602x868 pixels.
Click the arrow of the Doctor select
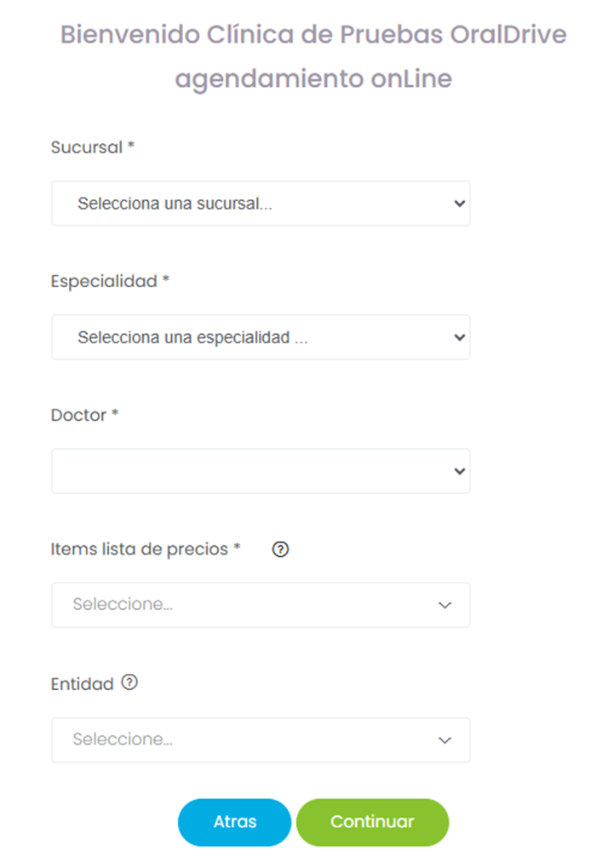pos(460,471)
